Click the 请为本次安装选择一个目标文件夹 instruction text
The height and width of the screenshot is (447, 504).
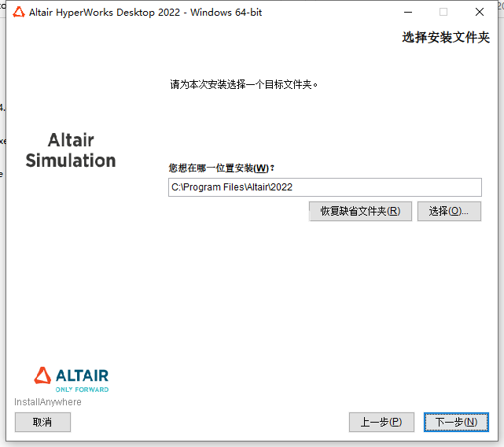(244, 85)
